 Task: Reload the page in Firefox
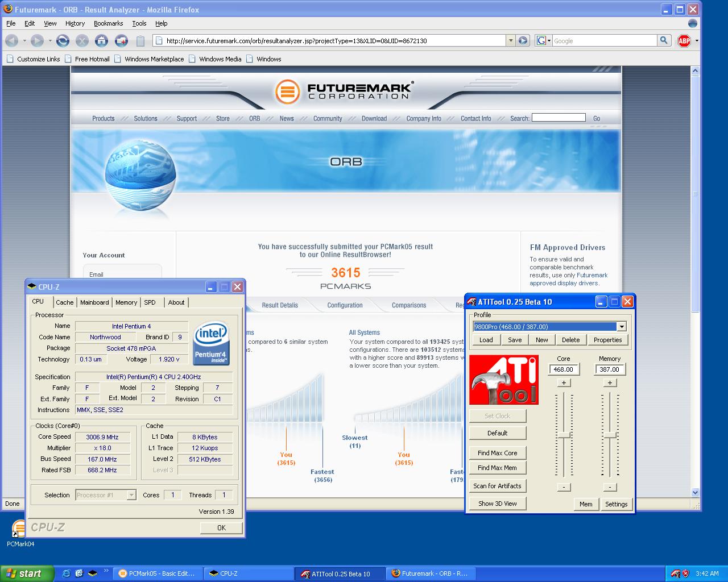(63, 40)
